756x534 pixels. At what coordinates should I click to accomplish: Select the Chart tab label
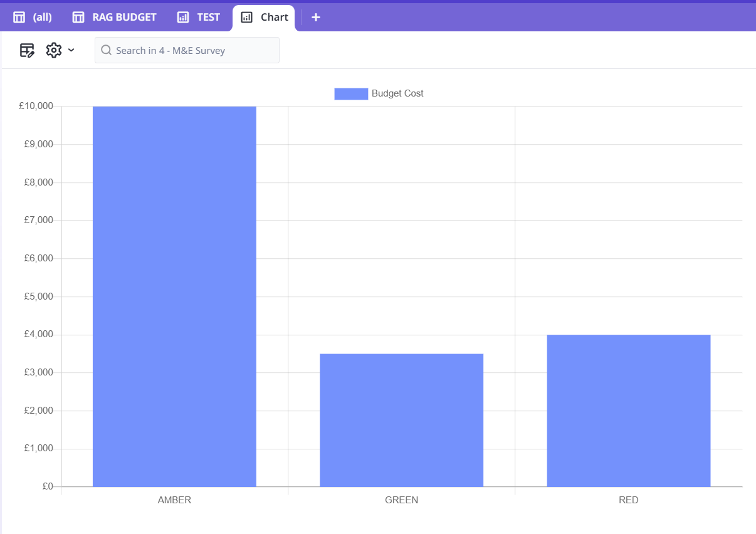tap(275, 18)
